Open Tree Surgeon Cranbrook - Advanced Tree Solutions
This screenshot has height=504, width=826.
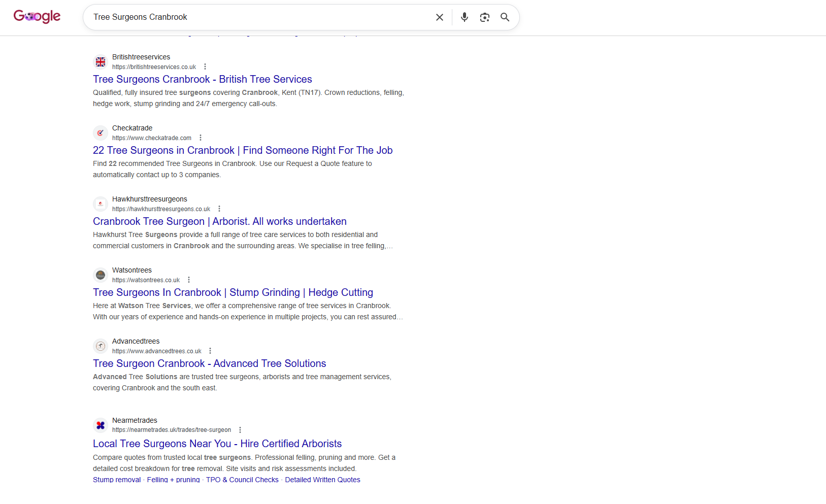click(x=210, y=363)
